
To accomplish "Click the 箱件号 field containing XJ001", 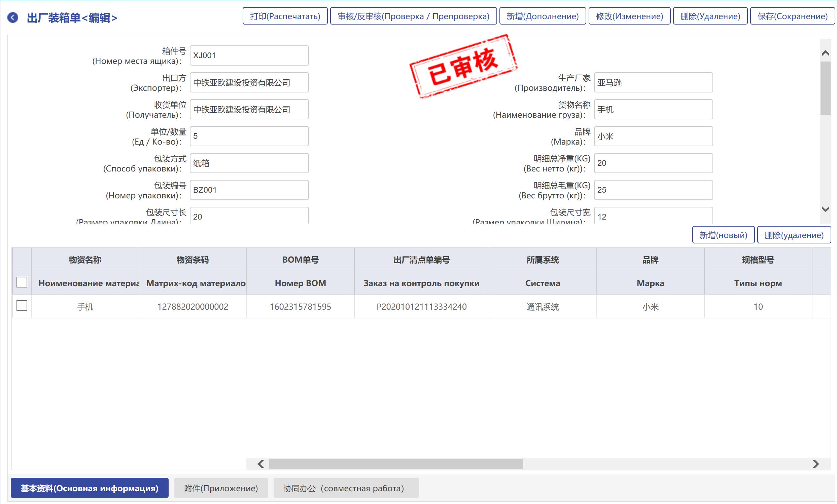I will pos(249,55).
